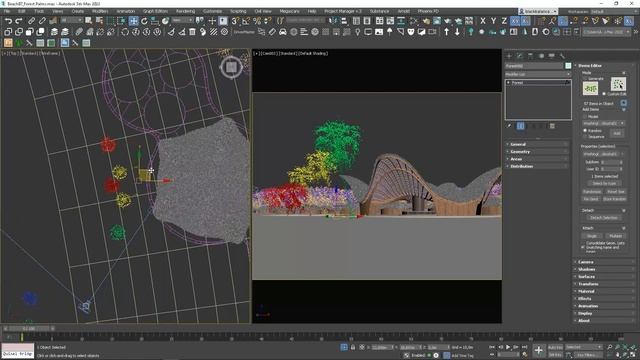Screen dimensions: 640x360
Task: Expand the Areas rollout
Action: point(537,159)
